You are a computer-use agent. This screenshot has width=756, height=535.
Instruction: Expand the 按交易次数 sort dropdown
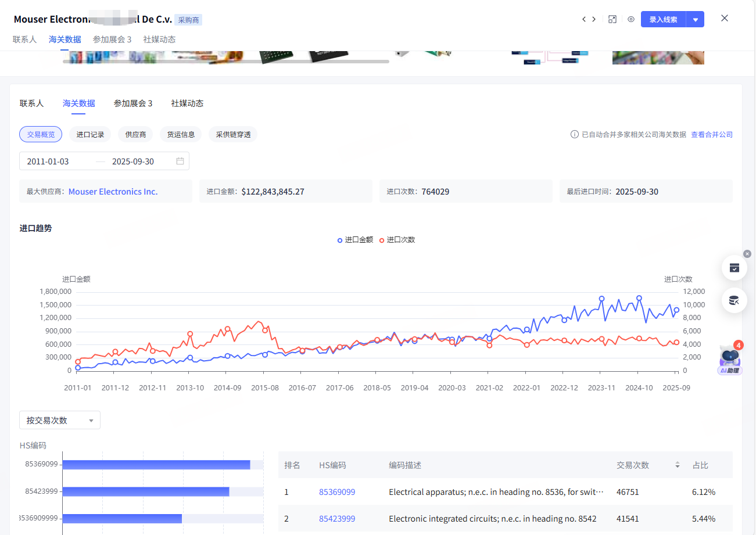(x=60, y=420)
